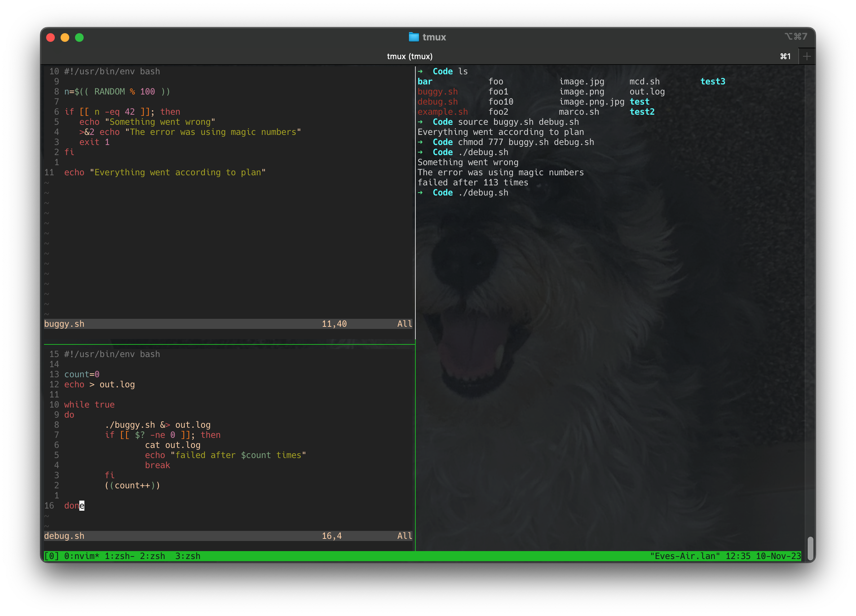Click the debug.sh vim status line
This screenshot has width=856, height=616.
(x=64, y=536)
